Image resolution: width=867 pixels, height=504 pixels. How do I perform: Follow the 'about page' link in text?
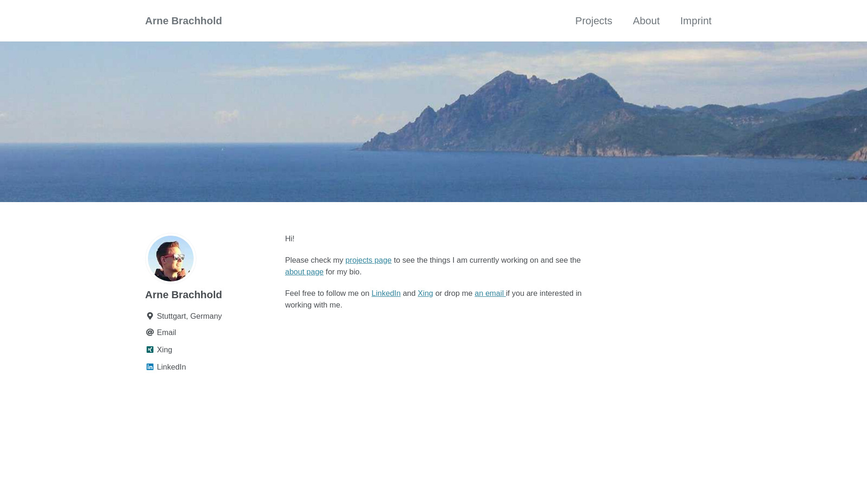[304, 272]
